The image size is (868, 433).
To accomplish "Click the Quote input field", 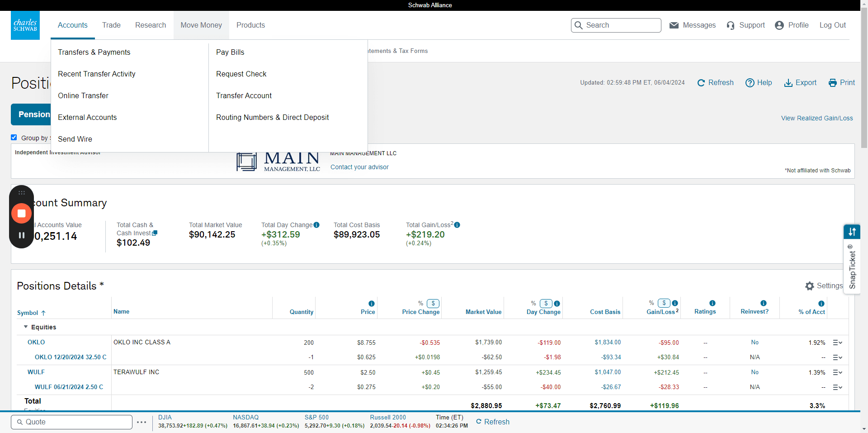I will pyautogui.click(x=72, y=422).
